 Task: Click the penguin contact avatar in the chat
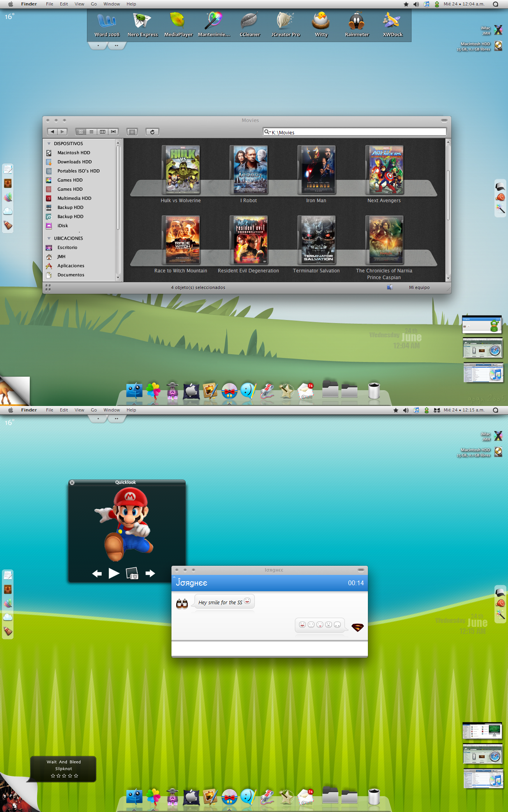pos(182,603)
